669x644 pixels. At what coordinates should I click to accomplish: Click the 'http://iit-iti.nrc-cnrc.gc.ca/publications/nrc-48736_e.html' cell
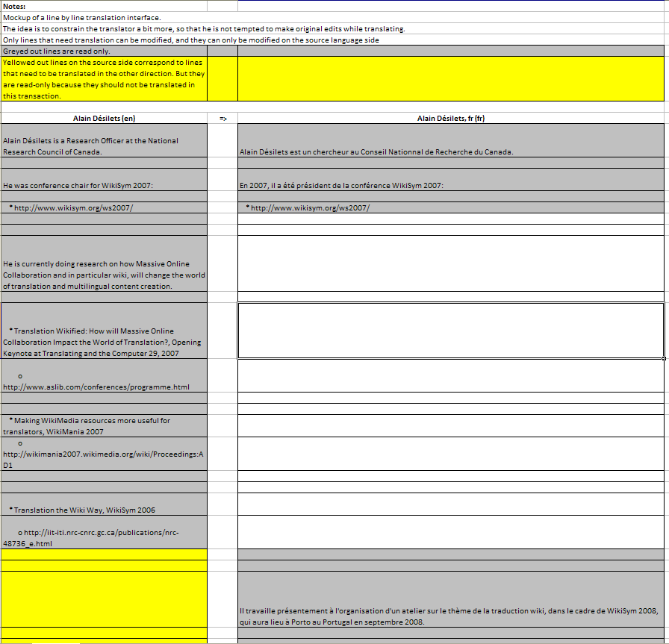click(x=104, y=532)
